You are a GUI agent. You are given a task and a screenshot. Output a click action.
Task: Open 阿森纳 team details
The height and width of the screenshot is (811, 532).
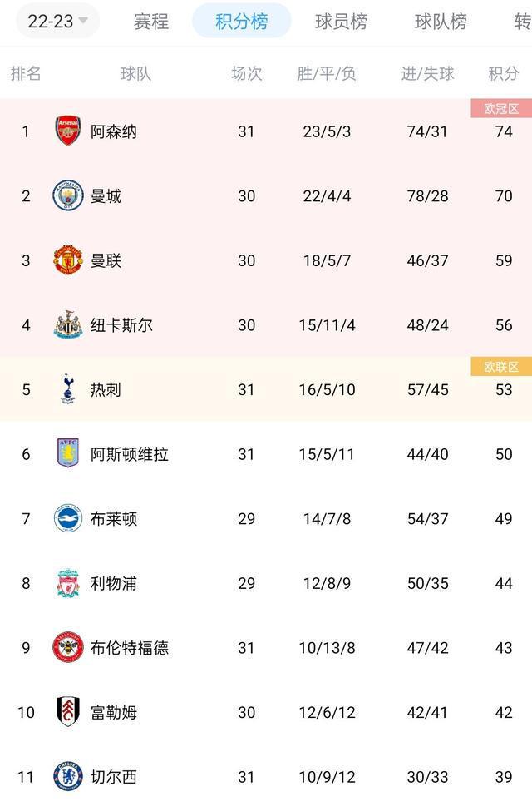[112, 131]
